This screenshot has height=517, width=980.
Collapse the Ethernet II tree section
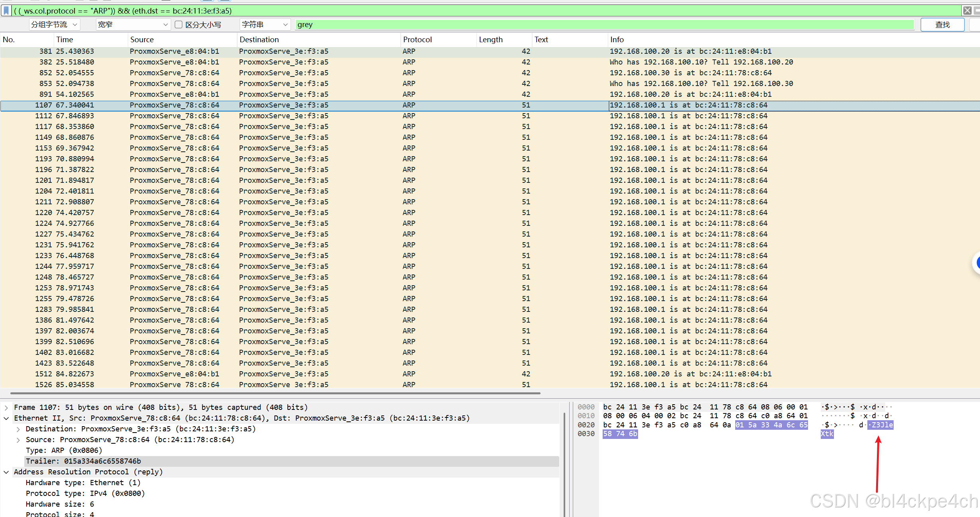point(6,418)
